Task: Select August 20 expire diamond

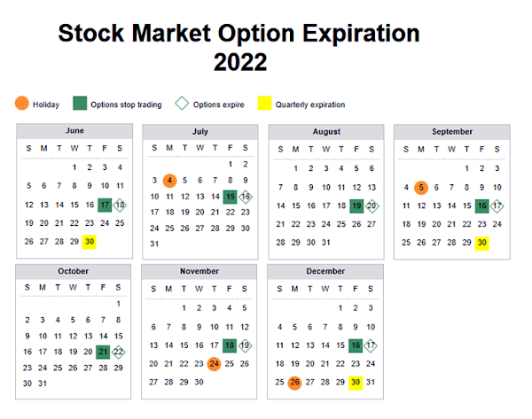Action: pos(372,206)
